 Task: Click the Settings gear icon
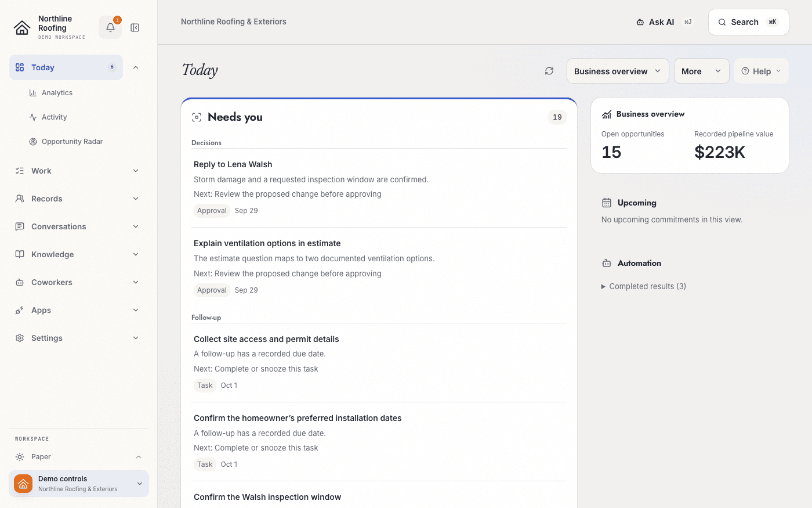pos(20,338)
